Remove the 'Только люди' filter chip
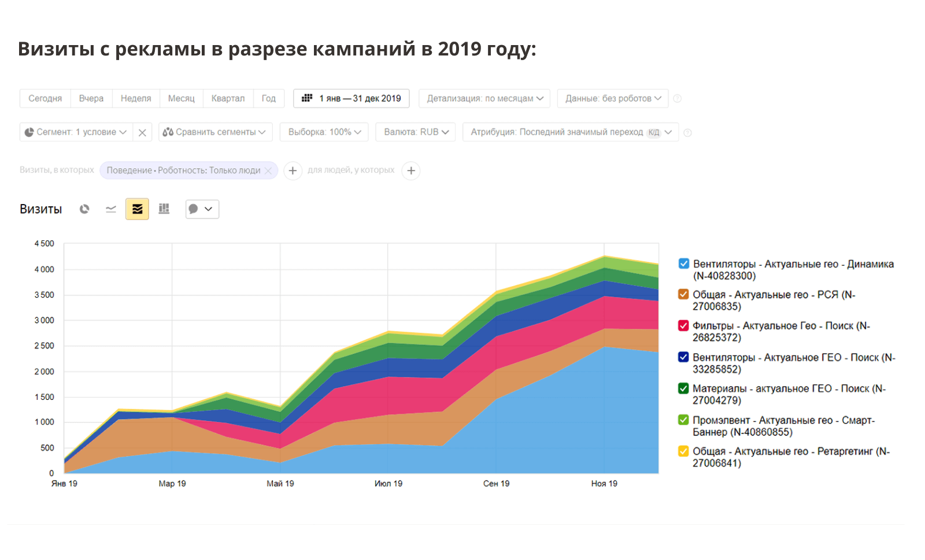 tap(268, 170)
